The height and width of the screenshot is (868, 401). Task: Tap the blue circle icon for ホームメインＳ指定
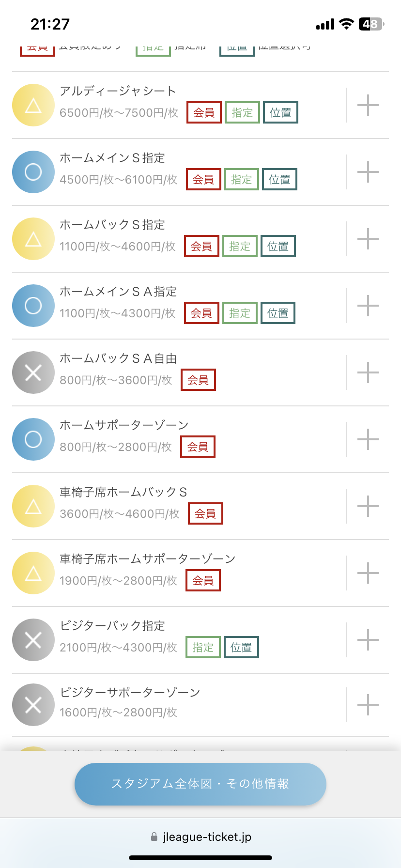[33, 172]
